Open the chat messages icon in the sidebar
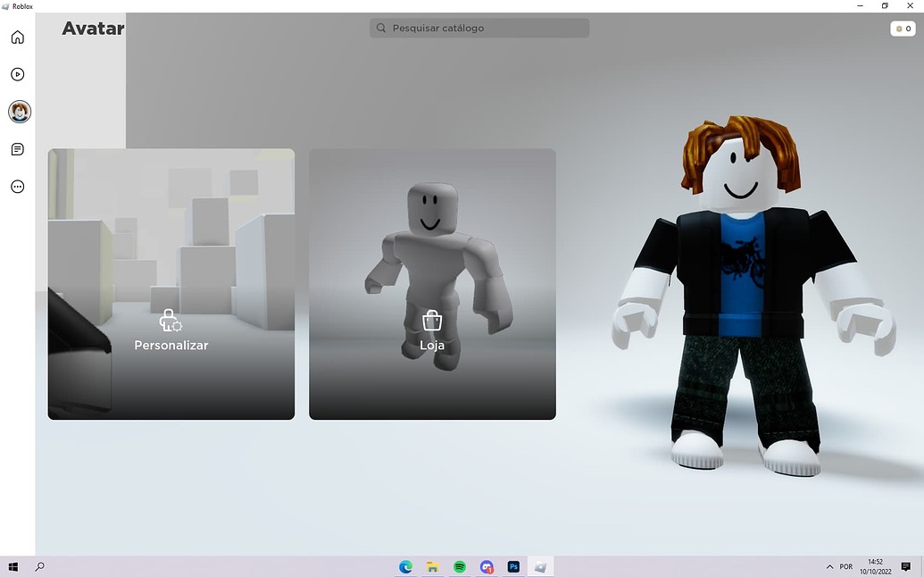Viewport: 924px width, 577px height. 17,148
